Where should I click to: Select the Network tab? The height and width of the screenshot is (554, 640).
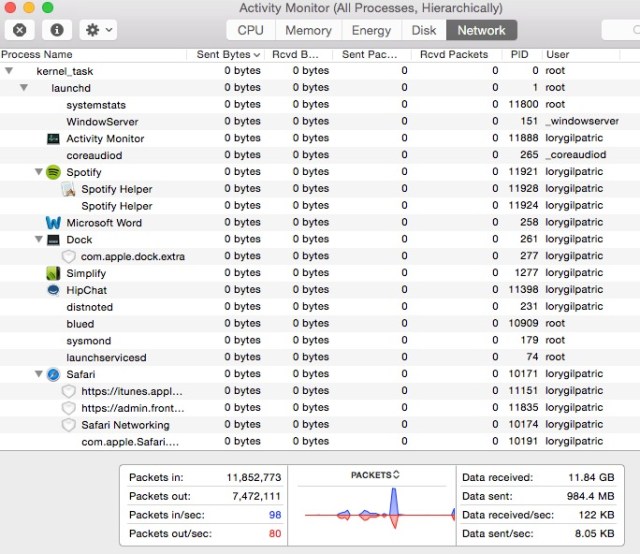click(481, 30)
